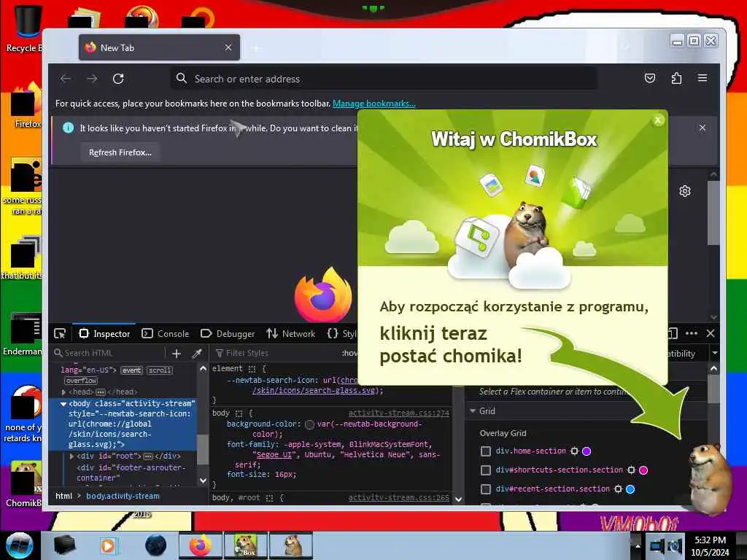Select body.activity-stream breadcrumb

[x=123, y=496]
